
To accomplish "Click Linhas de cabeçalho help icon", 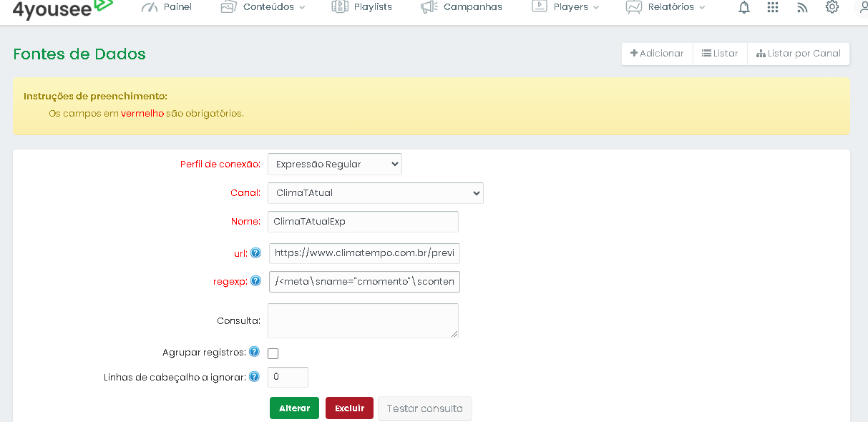I will coord(254,376).
